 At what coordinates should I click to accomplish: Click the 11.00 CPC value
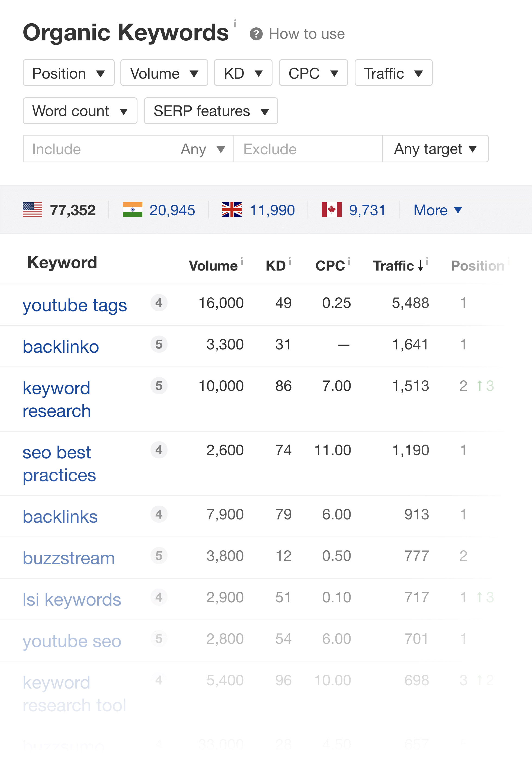pos(332,450)
